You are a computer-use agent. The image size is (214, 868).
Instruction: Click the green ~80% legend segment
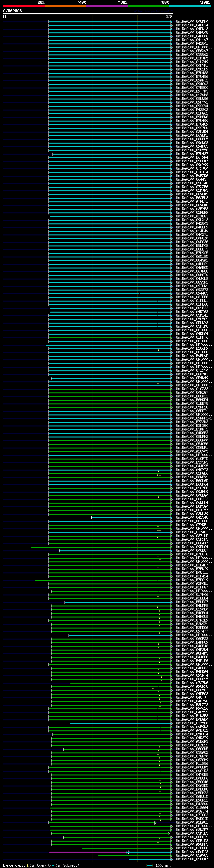click(148, 6)
